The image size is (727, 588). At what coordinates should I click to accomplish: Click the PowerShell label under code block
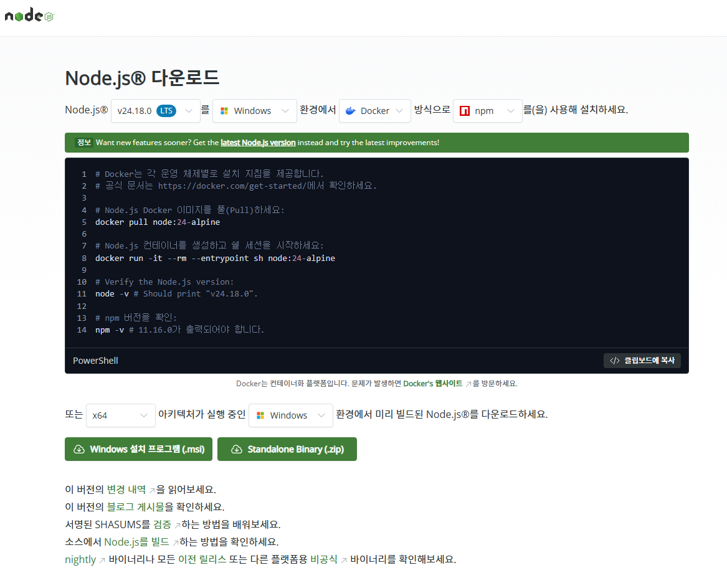pyautogui.click(x=95, y=360)
